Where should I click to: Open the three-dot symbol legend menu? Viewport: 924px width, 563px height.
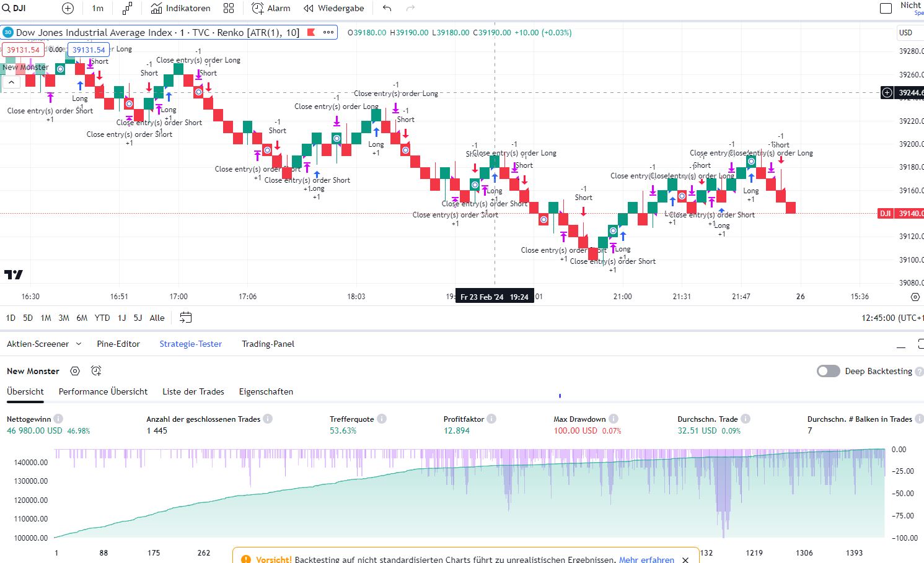pyautogui.click(x=328, y=32)
